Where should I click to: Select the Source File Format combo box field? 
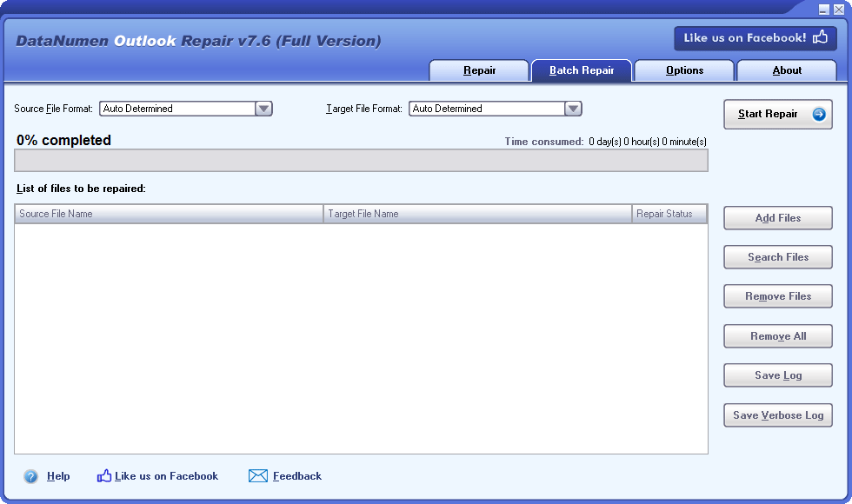pyautogui.click(x=186, y=109)
